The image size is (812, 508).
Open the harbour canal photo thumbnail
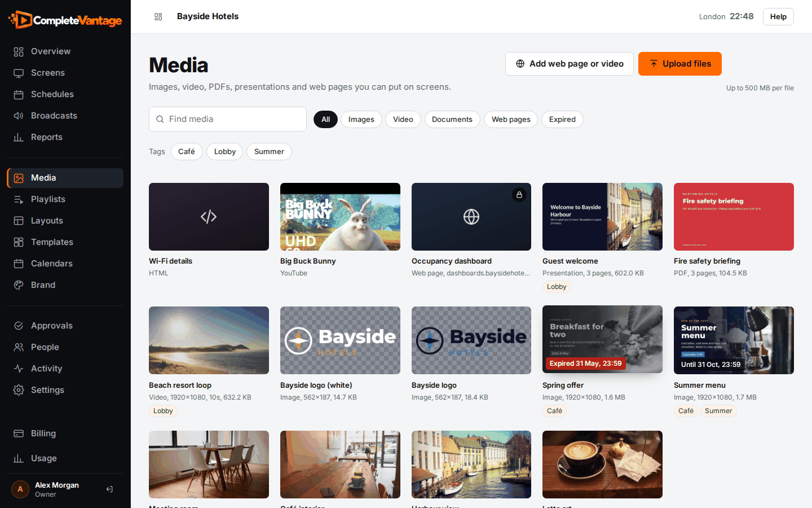[471, 465]
